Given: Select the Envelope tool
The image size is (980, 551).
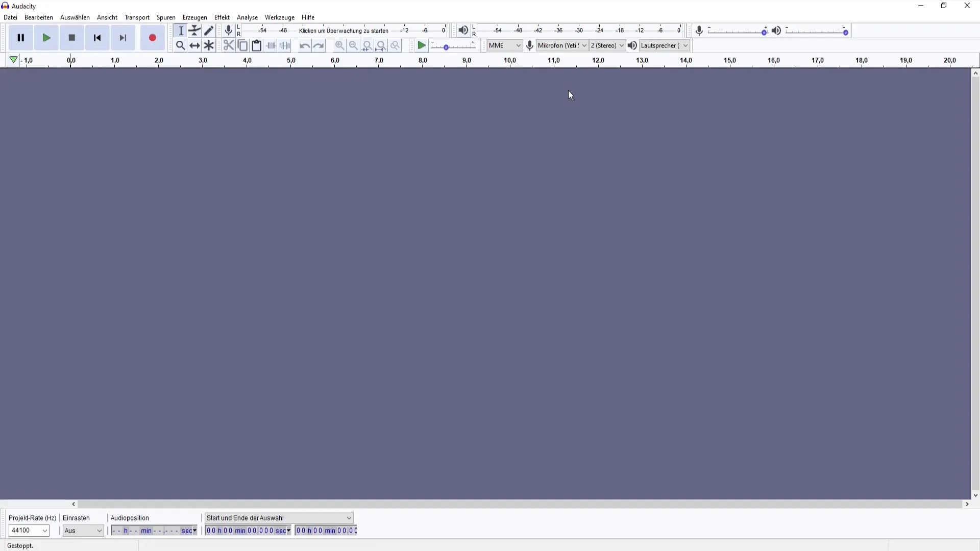Looking at the screenshot, I should click(x=194, y=31).
